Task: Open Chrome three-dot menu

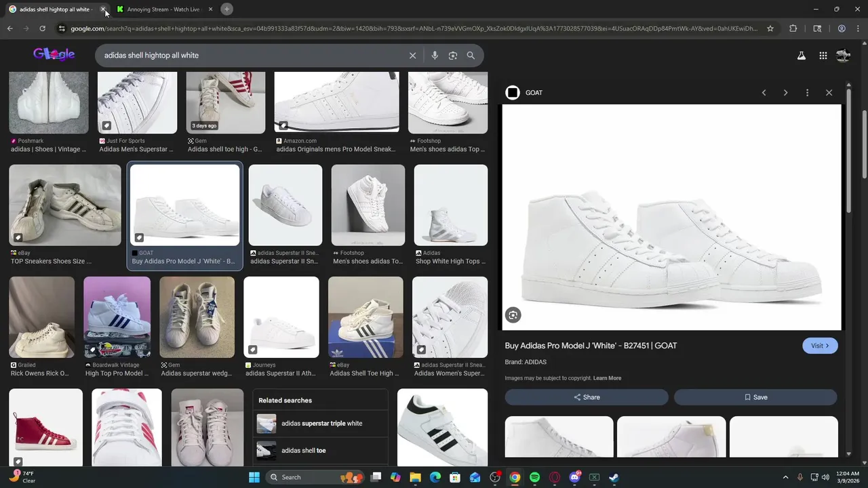Action: [x=859, y=28]
